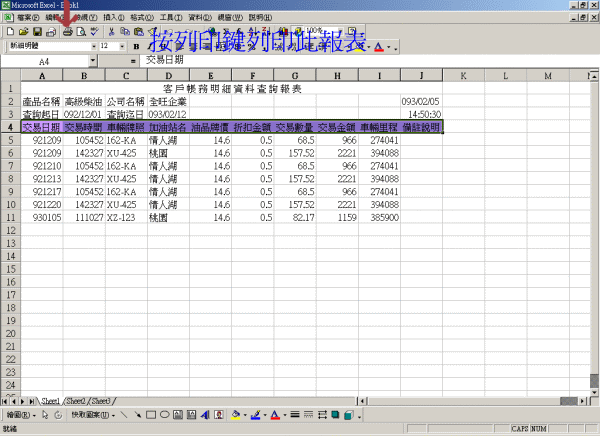Open the font name dropdown

pos(91,46)
